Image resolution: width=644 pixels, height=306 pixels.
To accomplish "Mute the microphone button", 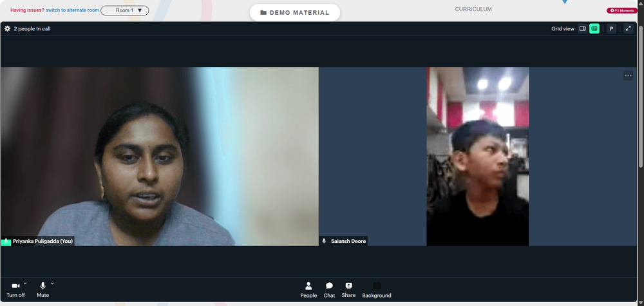I will [43, 289].
